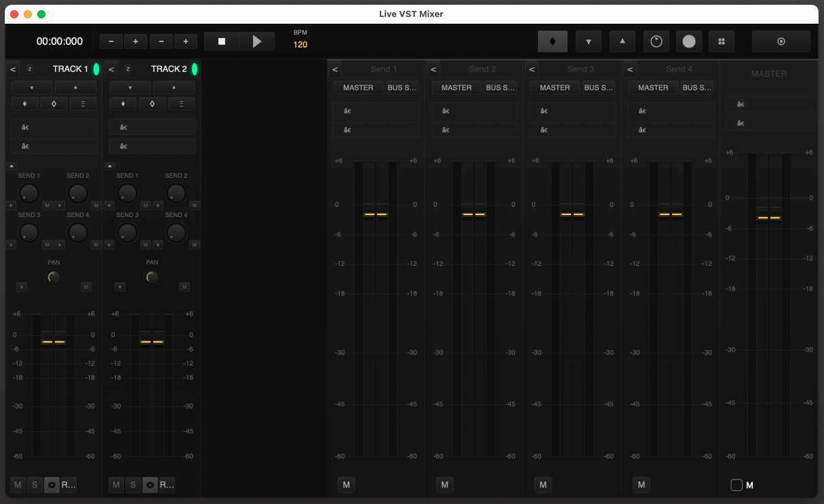Check the MASTER channel M checkbox
Screen dimensions: 824x504
737,485
